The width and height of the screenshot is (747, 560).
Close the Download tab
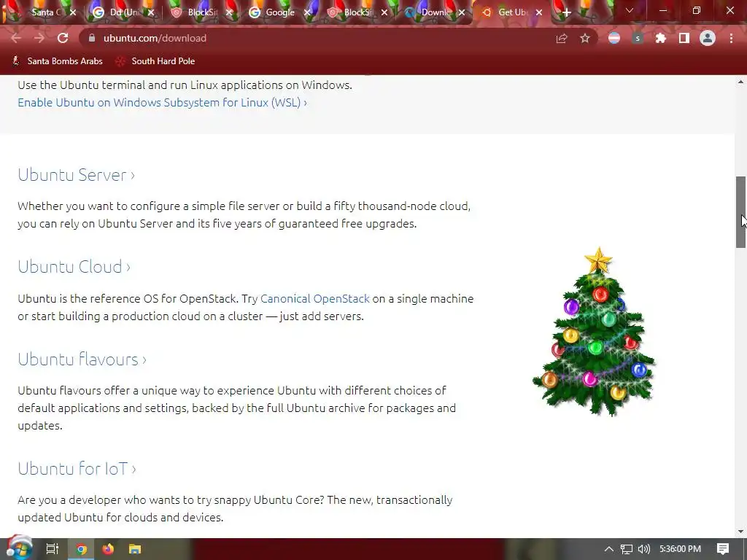pyautogui.click(x=462, y=12)
